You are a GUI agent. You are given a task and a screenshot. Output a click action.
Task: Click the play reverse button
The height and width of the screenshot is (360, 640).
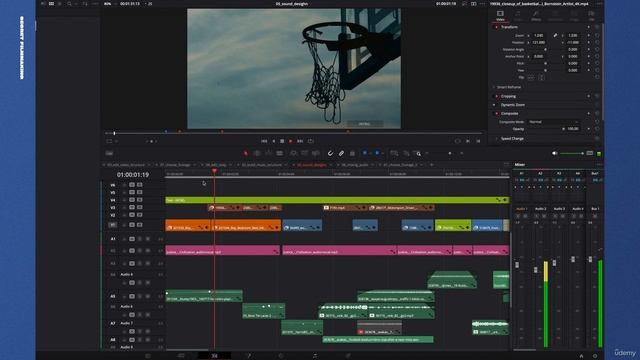coord(273,141)
